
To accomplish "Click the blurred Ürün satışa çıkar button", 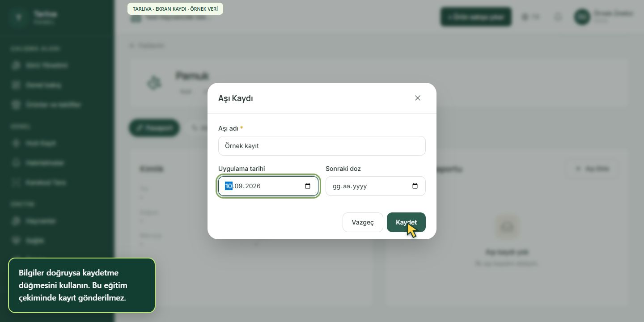I will (x=476, y=17).
